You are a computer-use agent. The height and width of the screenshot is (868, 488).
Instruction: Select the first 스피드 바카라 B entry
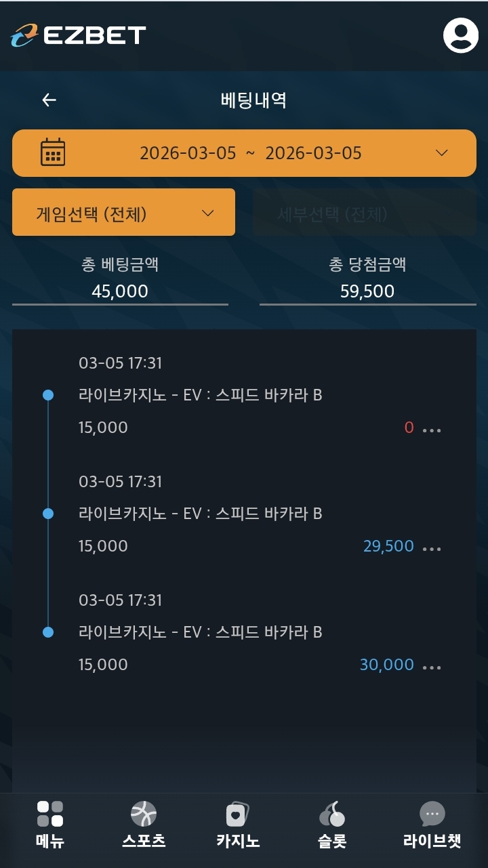coord(201,395)
